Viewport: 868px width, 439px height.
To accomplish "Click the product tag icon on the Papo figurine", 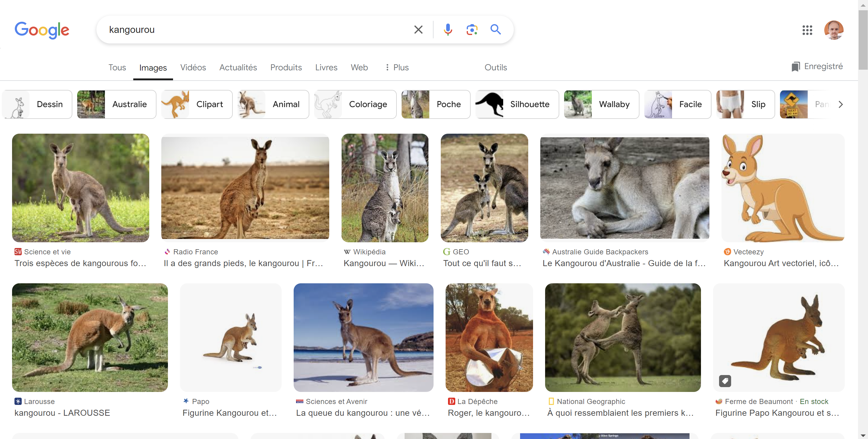I will (x=725, y=381).
